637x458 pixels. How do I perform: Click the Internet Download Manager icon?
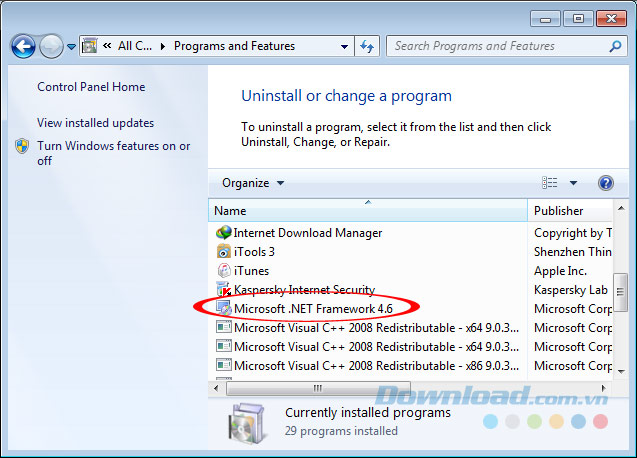point(223,233)
